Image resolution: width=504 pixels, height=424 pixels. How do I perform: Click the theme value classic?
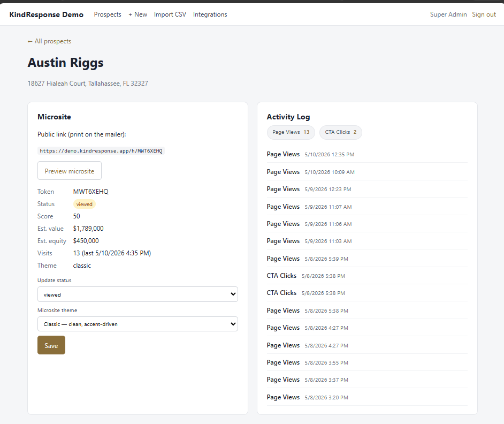82,266
